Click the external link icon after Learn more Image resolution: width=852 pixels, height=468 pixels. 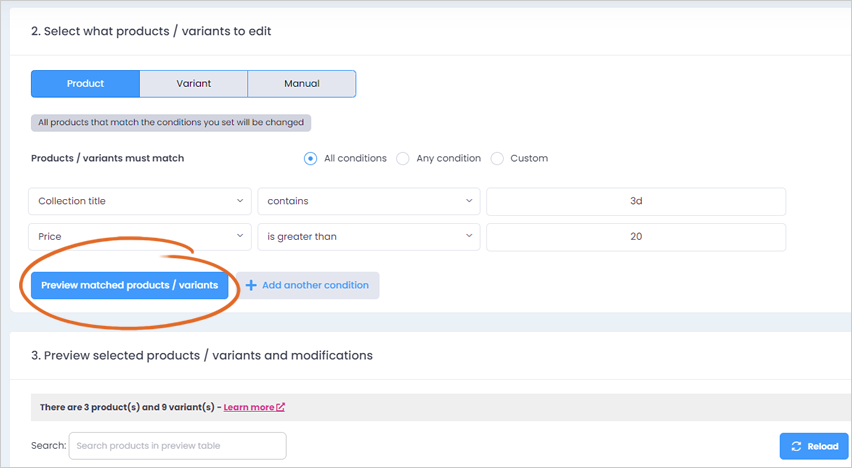coord(280,407)
